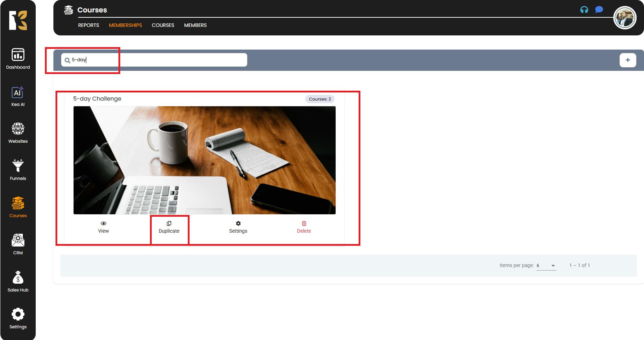Viewport: 644px width, 340px height.
Task: Click the user profile avatar
Action: click(x=625, y=18)
